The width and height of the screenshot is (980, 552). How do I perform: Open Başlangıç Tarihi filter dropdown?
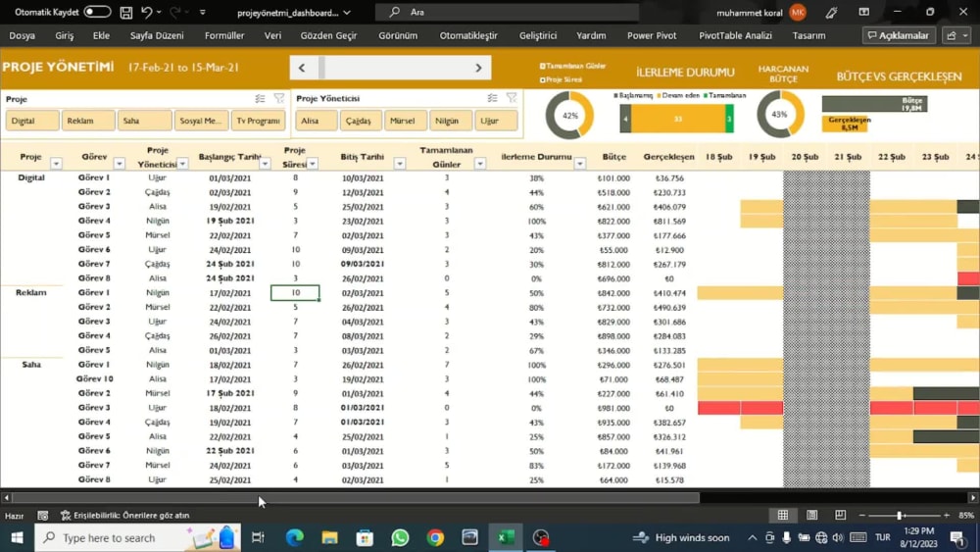coord(265,164)
